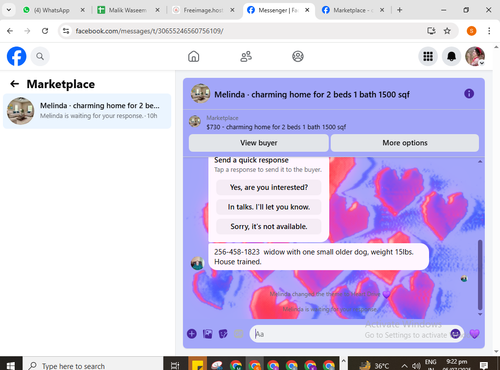Close the WhatsApp browser tab
The width and height of the screenshot is (500, 370).
(82, 10)
